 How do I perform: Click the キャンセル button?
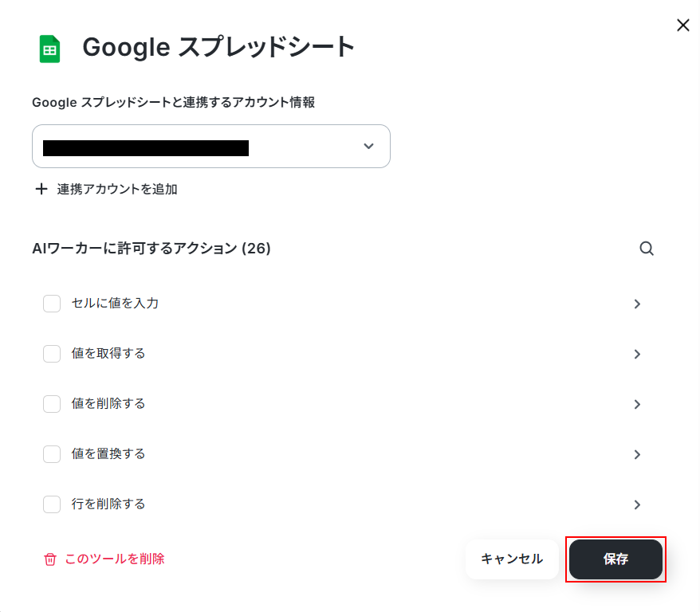(512, 559)
